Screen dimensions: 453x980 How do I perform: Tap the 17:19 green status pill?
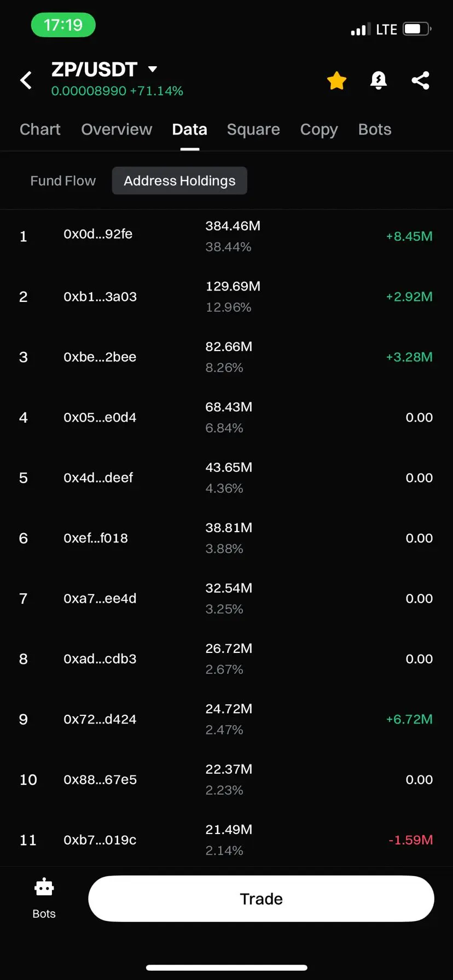(x=63, y=25)
